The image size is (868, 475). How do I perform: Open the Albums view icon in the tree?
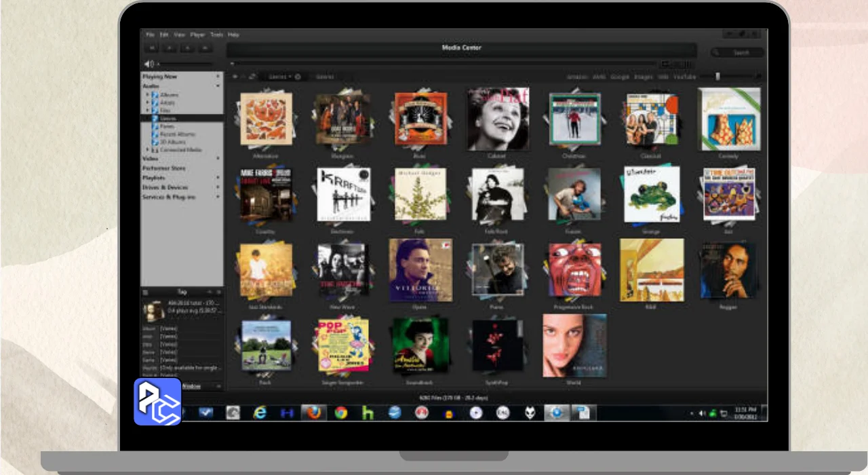pos(155,95)
